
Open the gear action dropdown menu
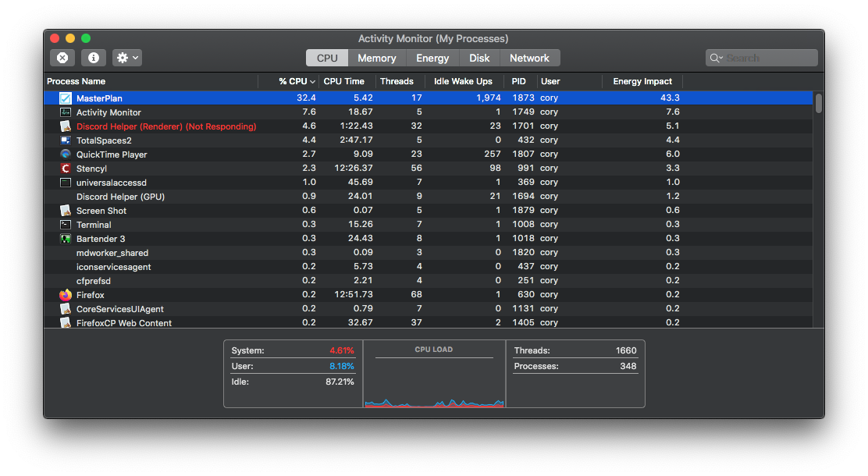click(127, 58)
